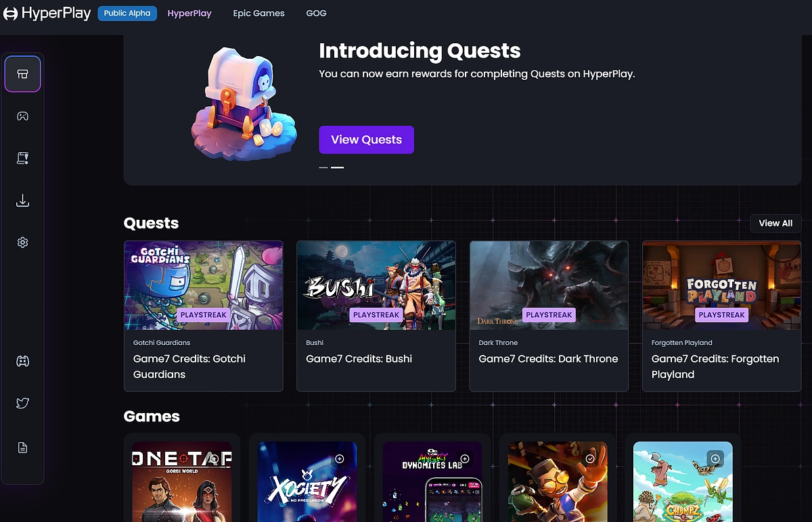Open the Quests scroll icon in sidebar
812x522 pixels.
[22, 158]
